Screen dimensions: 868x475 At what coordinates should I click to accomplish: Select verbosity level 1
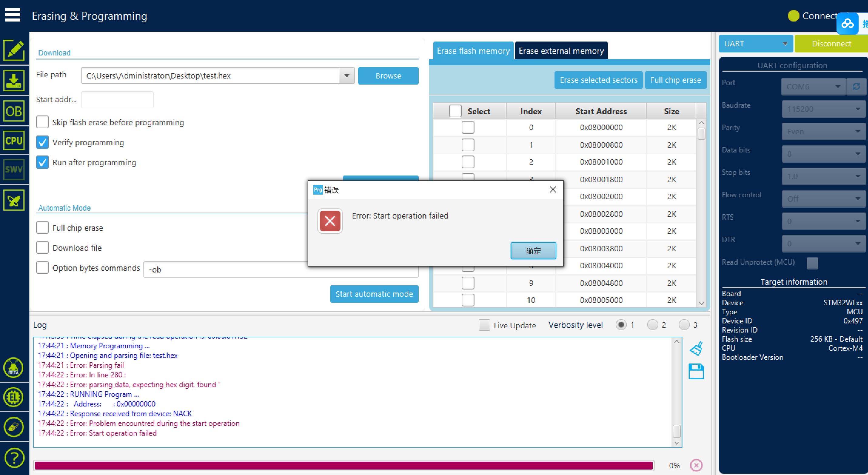(x=621, y=325)
